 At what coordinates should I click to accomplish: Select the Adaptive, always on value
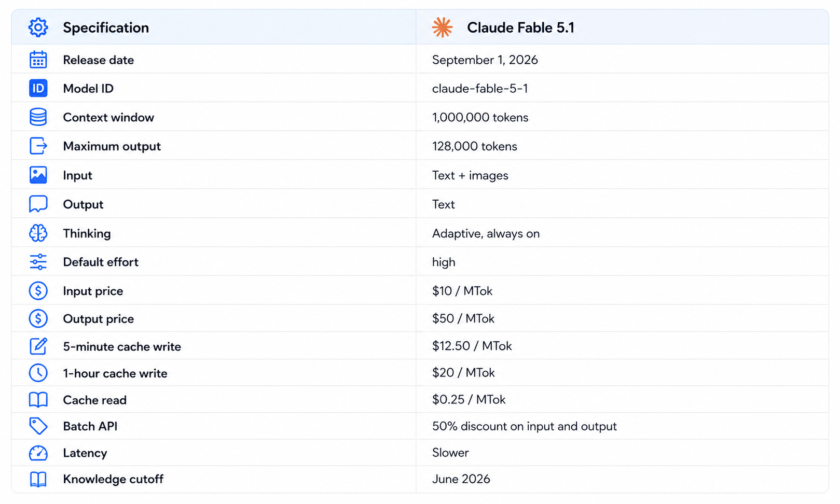pos(486,234)
